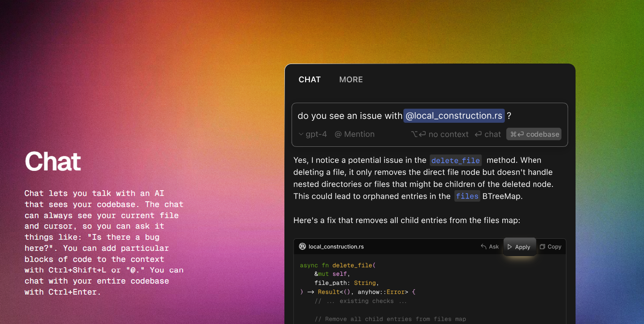Click the enter arrow icon beside chat
The height and width of the screenshot is (324, 644).
[x=478, y=134]
